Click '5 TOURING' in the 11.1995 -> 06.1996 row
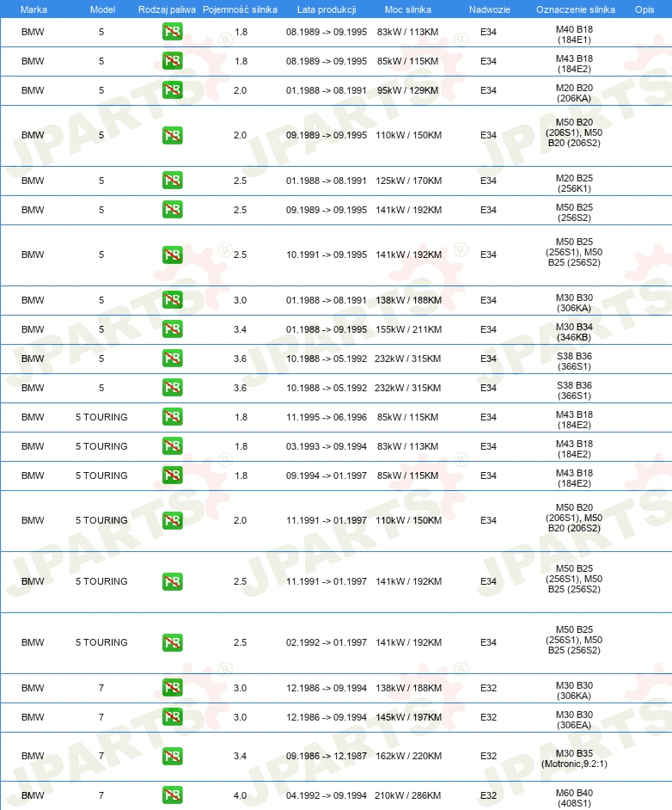This screenshot has width=672, height=810. click(101, 417)
